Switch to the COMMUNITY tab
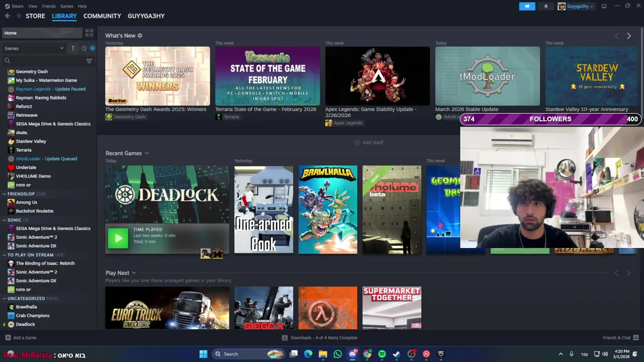Viewport: 644px width, 362px height. point(102,16)
